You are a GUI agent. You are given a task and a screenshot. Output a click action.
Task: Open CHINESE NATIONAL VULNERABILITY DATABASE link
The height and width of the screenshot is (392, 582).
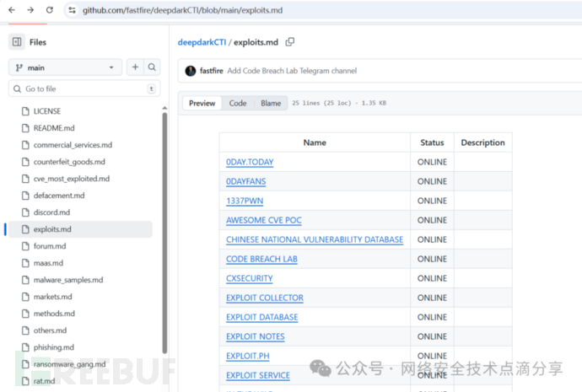click(315, 239)
